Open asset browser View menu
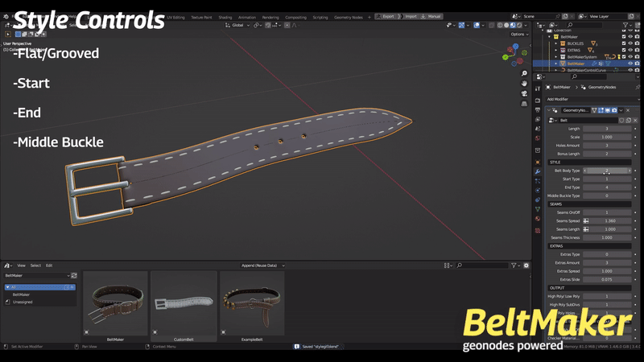644x362 pixels. (x=22, y=265)
